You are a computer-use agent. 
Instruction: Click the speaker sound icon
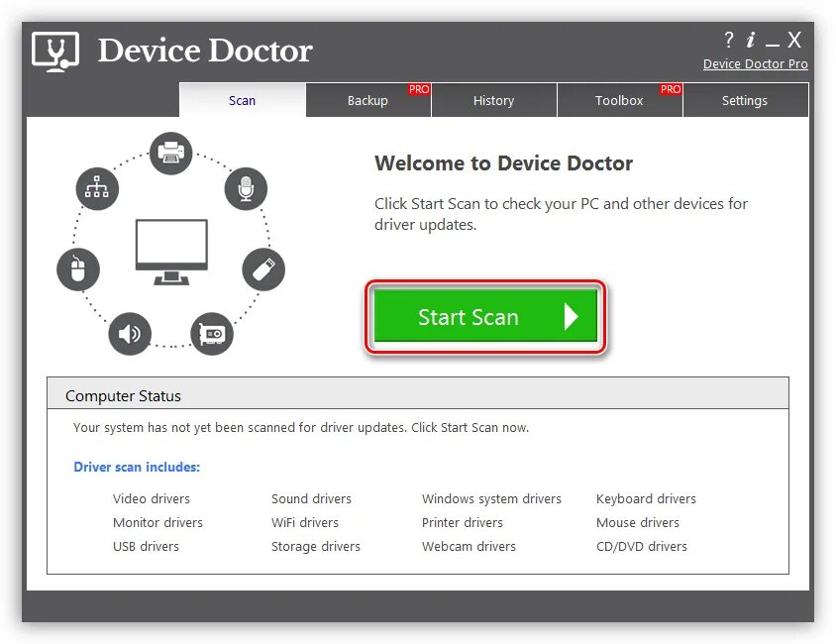point(130,334)
